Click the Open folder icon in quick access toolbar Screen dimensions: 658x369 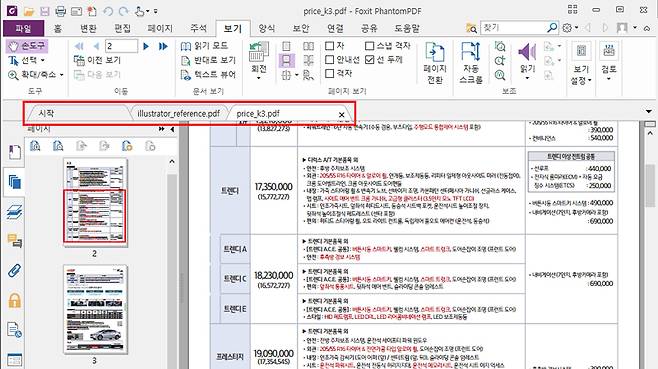29,11
